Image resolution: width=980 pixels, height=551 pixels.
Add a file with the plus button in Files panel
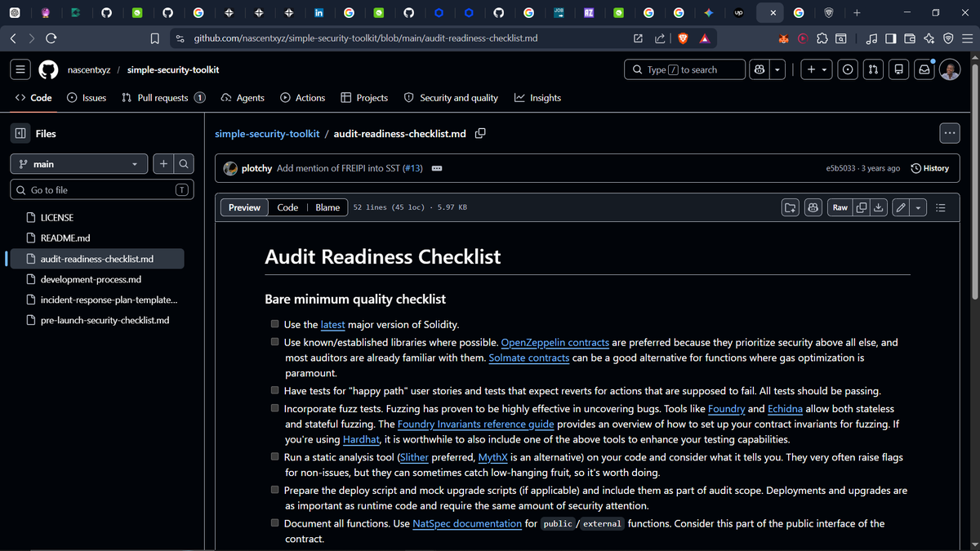pyautogui.click(x=164, y=164)
